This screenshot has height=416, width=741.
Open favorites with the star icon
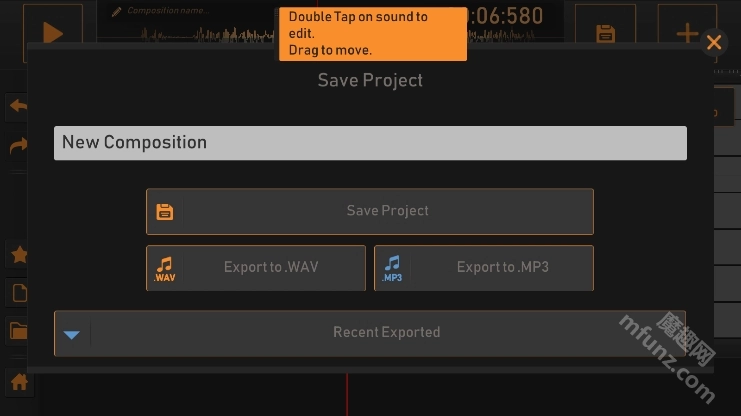[18, 255]
